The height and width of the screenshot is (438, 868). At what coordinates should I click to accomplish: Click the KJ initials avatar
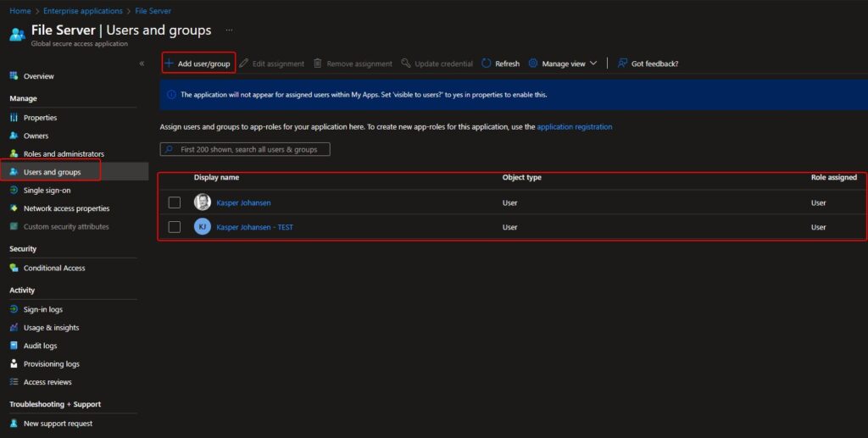(203, 226)
